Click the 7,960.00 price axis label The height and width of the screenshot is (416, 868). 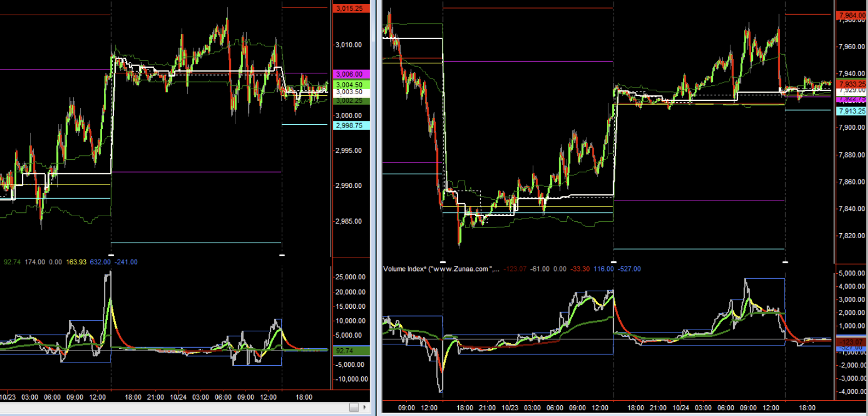pos(852,46)
